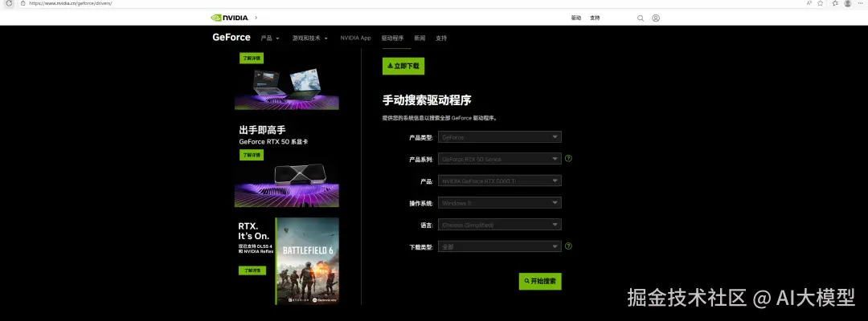This screenshot has height=321, width=868.
Task: Open the NVIDIA App nav item
Action: pos(355,39)
